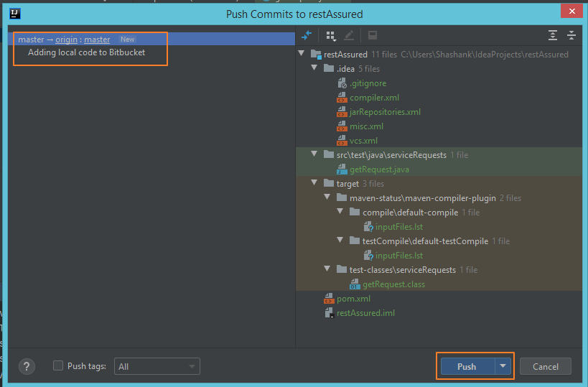The image size is (588, 387).
Task: Click the origin remote link
Action: (66, 39)
